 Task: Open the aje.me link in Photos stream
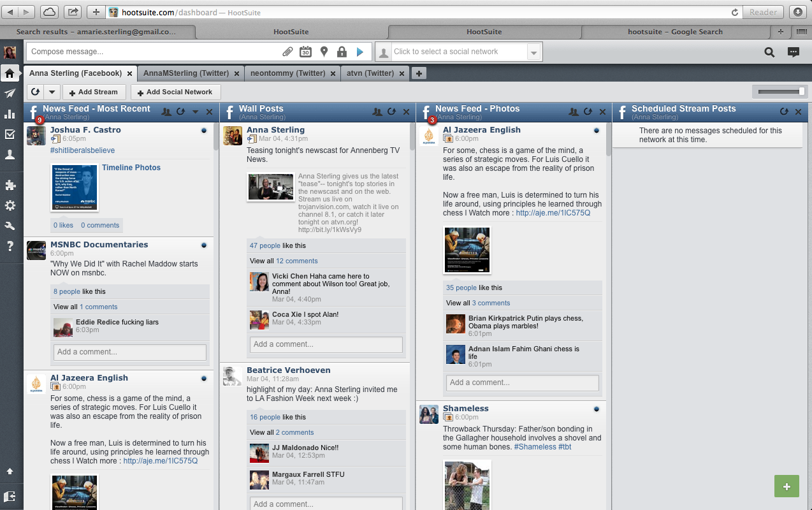point(553,213)
